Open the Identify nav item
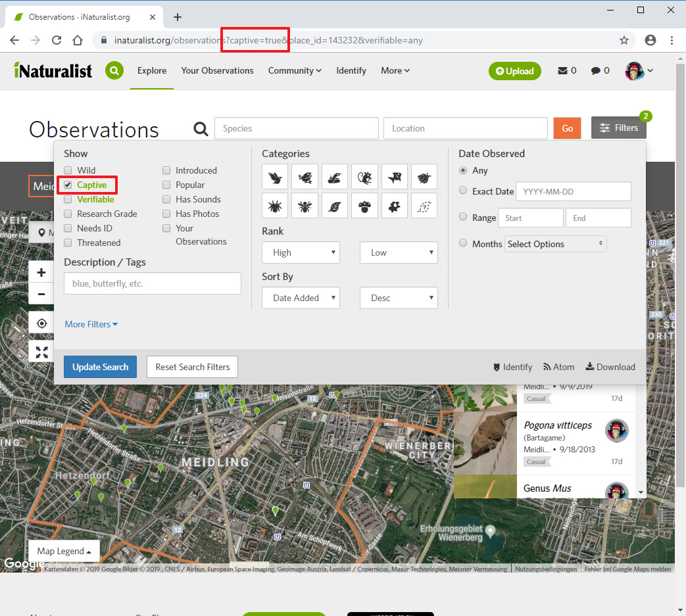 click(351, 70)
